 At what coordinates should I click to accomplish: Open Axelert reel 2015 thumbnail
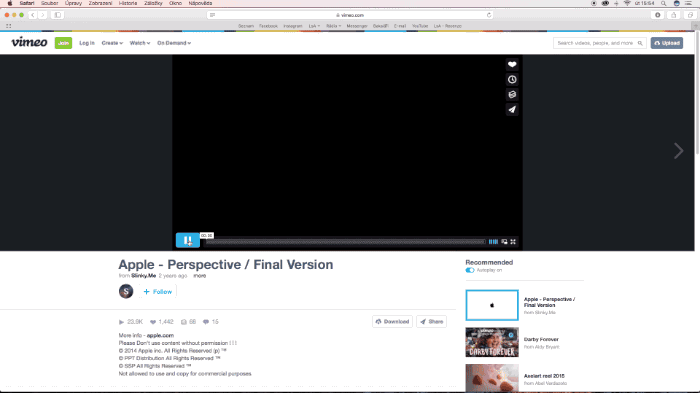(x=492, y=378)
